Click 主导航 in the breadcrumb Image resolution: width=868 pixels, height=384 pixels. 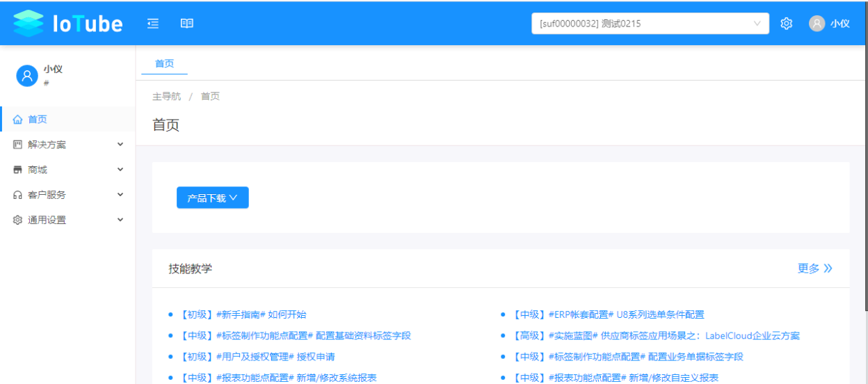tap(166, 96)
